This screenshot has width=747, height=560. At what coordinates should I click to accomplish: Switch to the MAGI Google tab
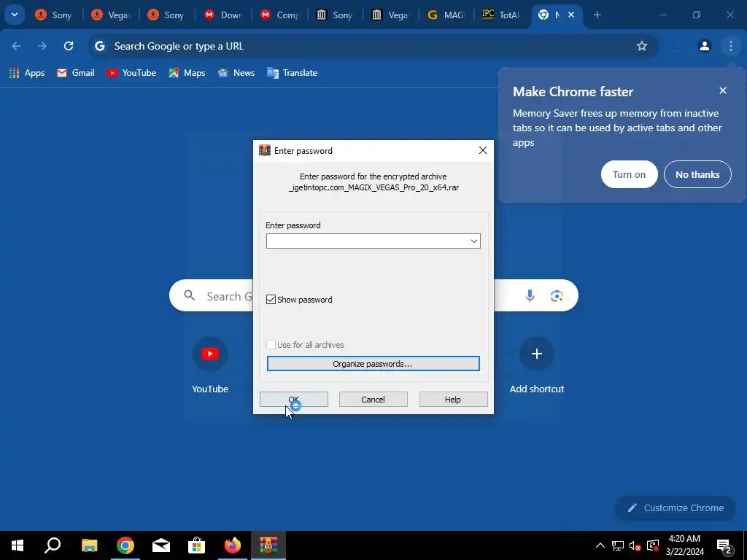[x=446, y=15]
